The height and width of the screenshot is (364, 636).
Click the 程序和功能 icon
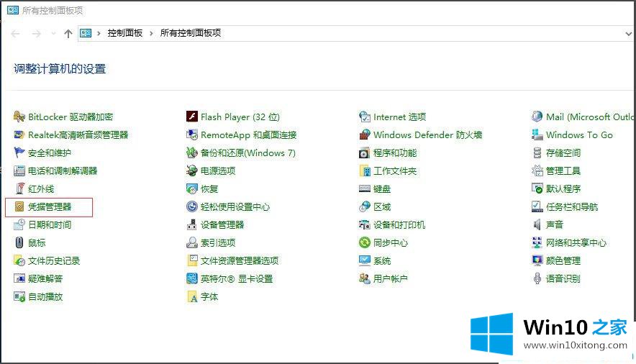365,153
